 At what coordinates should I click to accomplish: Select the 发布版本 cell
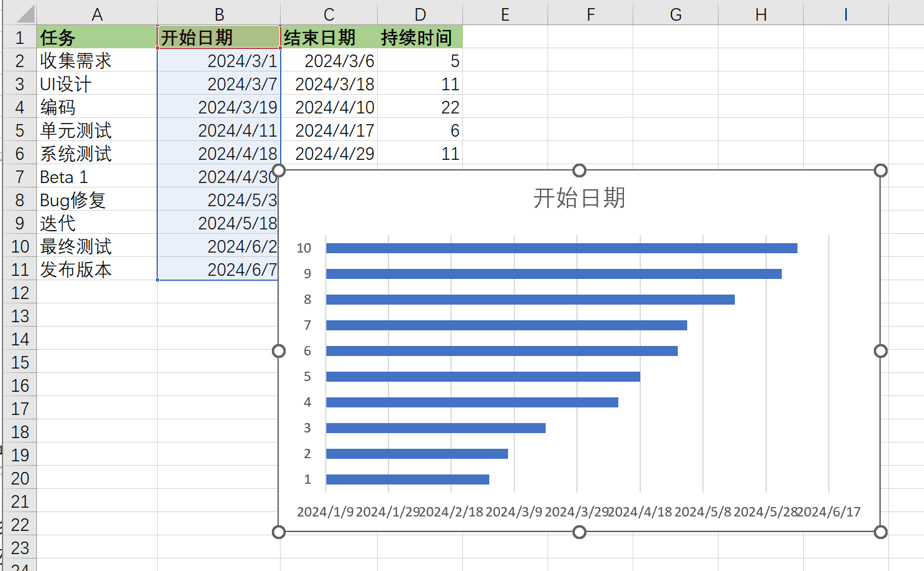point(97,269)
